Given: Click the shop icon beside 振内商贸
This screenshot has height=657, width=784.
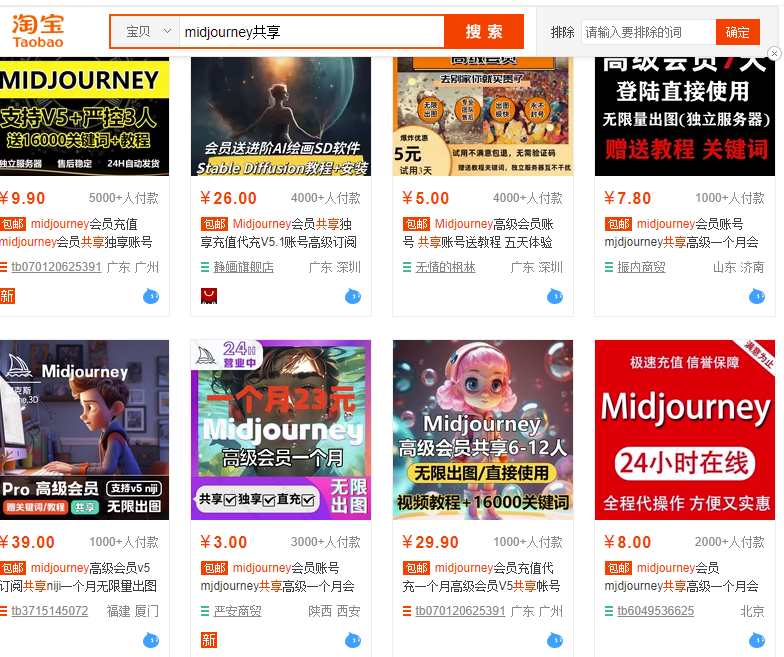Looking at the screenshot, I should (609, 268).
